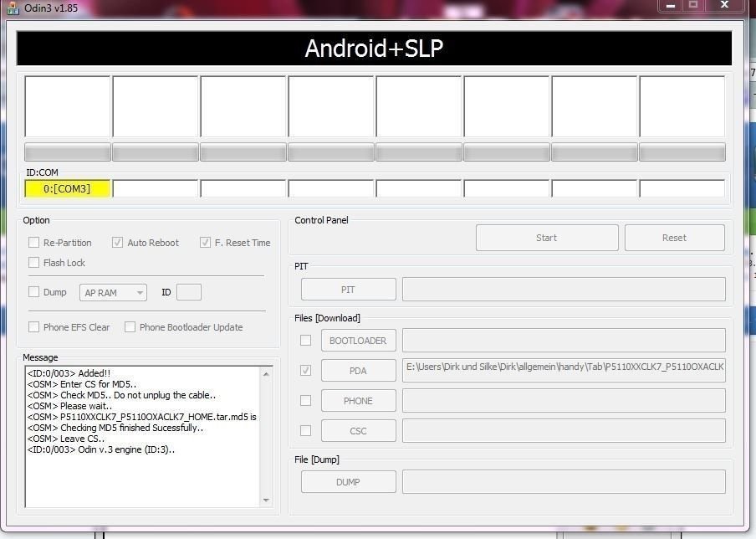Click the PIT file path field
Image resolution: width=756 pixels, height=539 pixels.
564,289
